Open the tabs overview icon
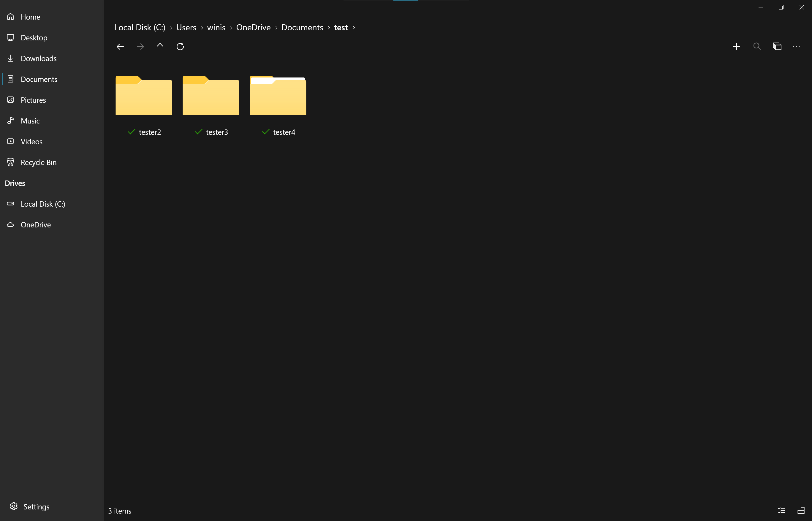Viewport: 812px width, 521px height. (x=777, y=47)
